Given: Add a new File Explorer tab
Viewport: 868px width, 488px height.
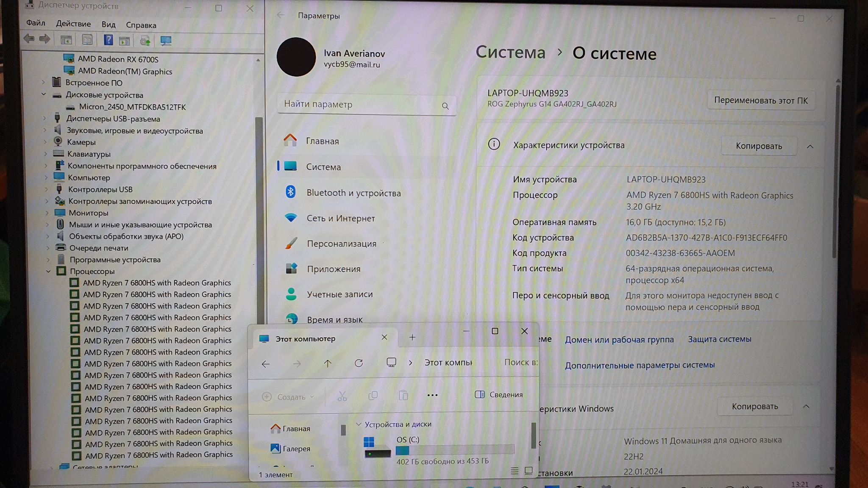Looking at the screenshot, I should pyautogui.click(x=412, y=337).
